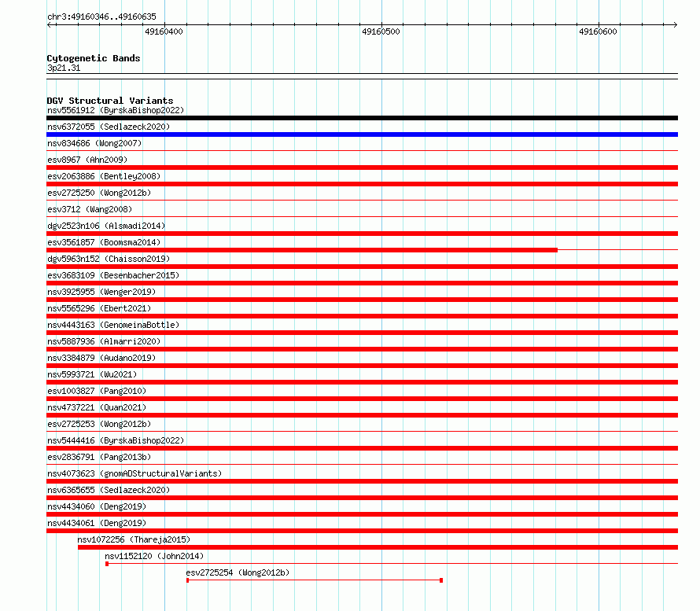Open nsv834686 (Wong2007) variant label
Image resolution: width=700 pixels, height=611 pixels.
(94, 143)
